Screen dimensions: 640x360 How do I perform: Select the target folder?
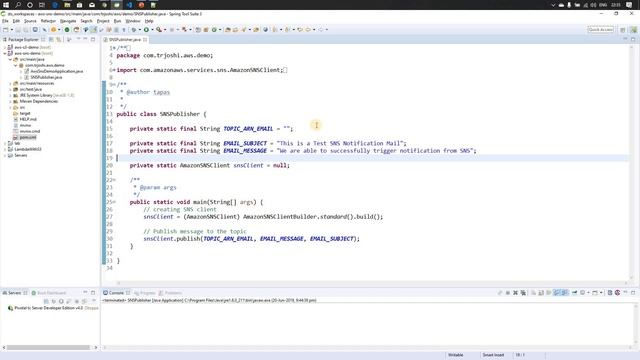pyautogui.click(x=24, y=113)
